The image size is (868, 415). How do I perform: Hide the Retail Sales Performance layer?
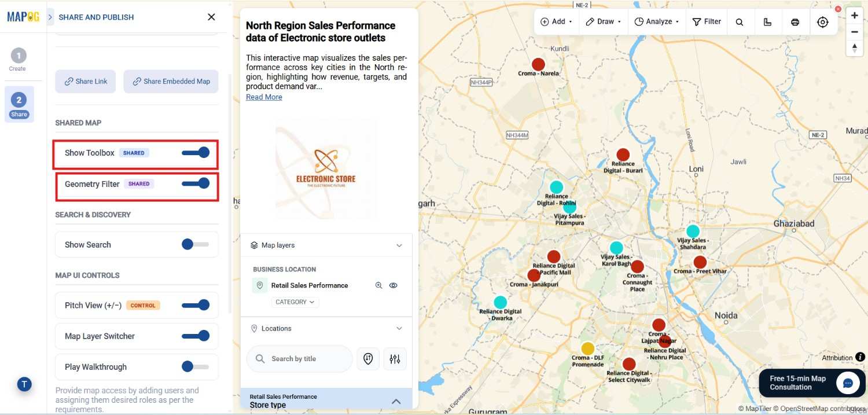[393, 285]
